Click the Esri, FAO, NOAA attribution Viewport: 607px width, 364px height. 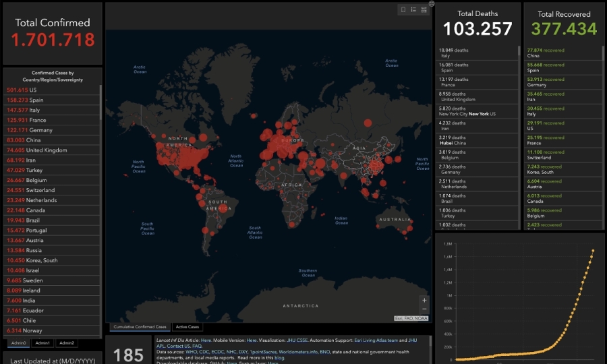click(x=411, y=318)
